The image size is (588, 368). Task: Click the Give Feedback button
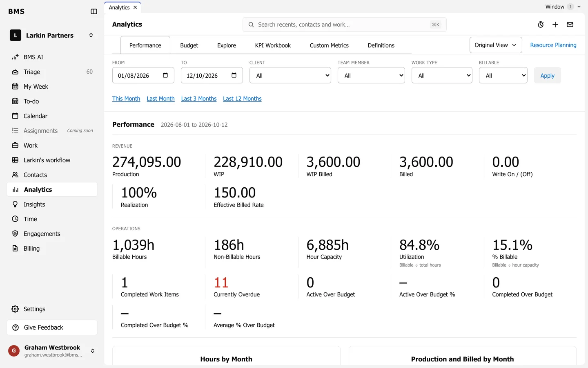tap(52, 328)
